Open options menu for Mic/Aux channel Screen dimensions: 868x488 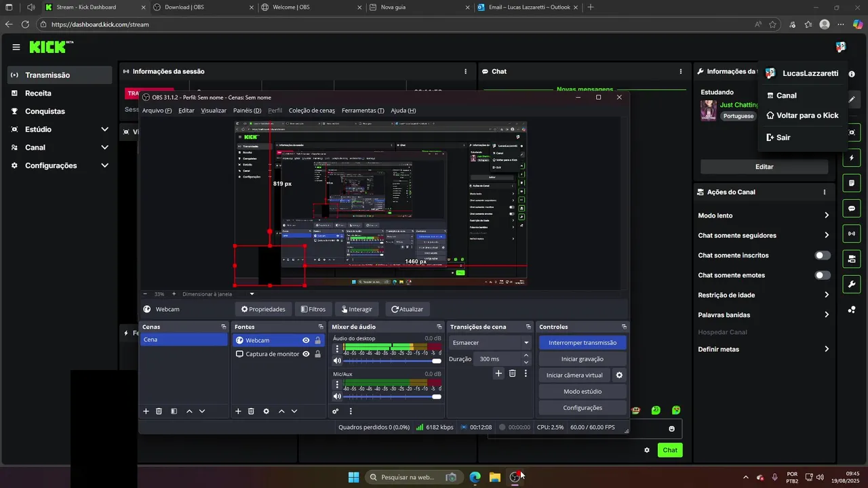coord(337,384)
